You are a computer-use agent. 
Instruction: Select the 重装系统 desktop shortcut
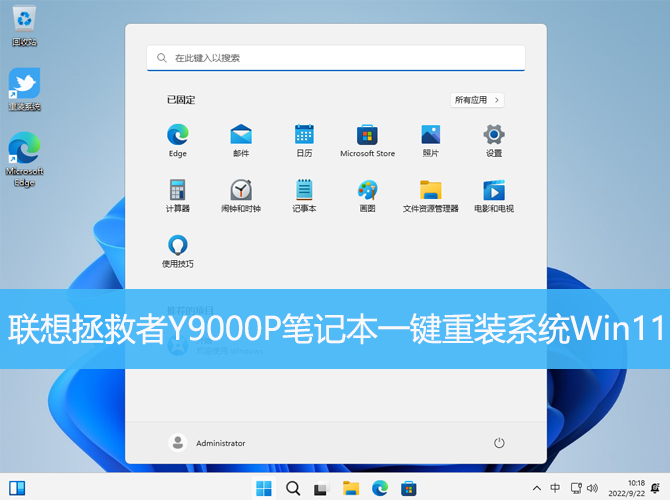point(24,85)
